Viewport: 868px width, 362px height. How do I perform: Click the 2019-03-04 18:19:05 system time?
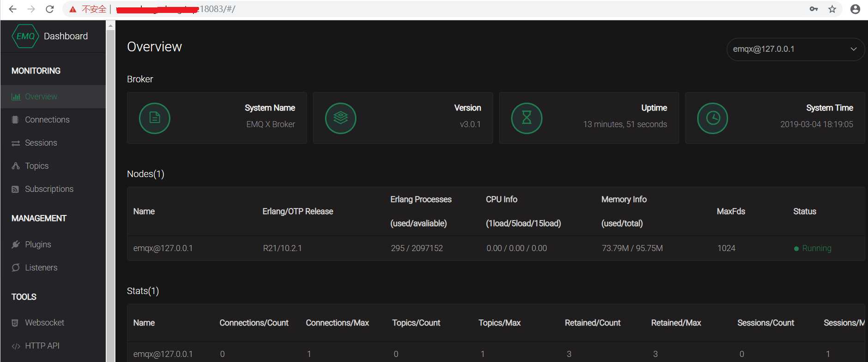[817, 124]
